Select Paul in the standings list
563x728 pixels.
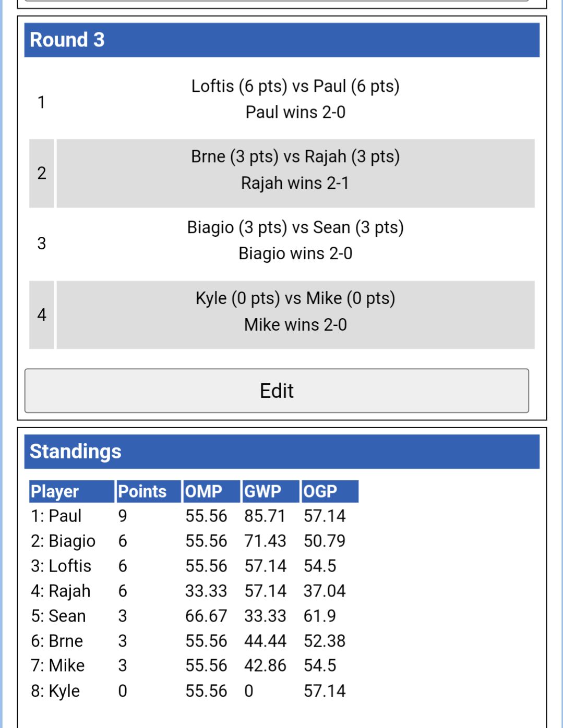click(x=63, y=516)
